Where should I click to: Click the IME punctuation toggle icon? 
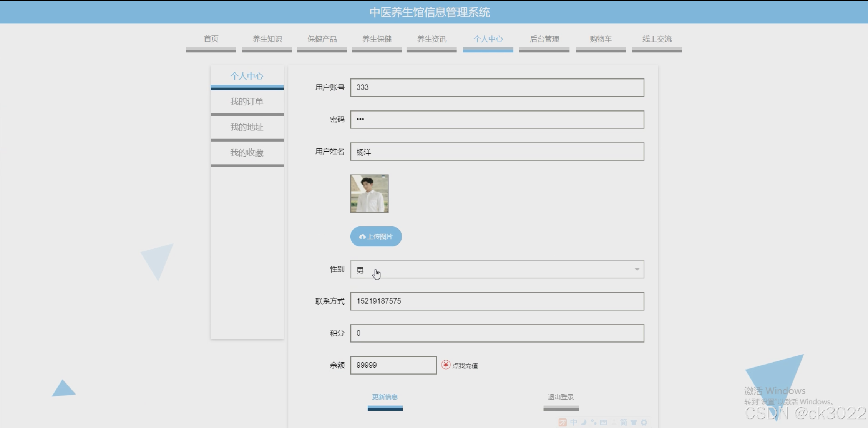tap(594, 422)
